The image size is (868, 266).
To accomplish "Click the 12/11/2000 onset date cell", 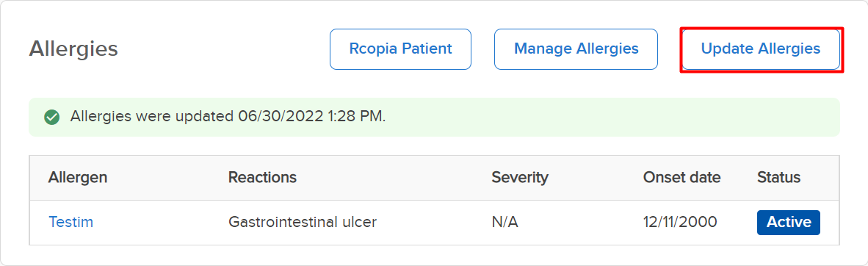I will pyautogui.click(x=680, y=222).
